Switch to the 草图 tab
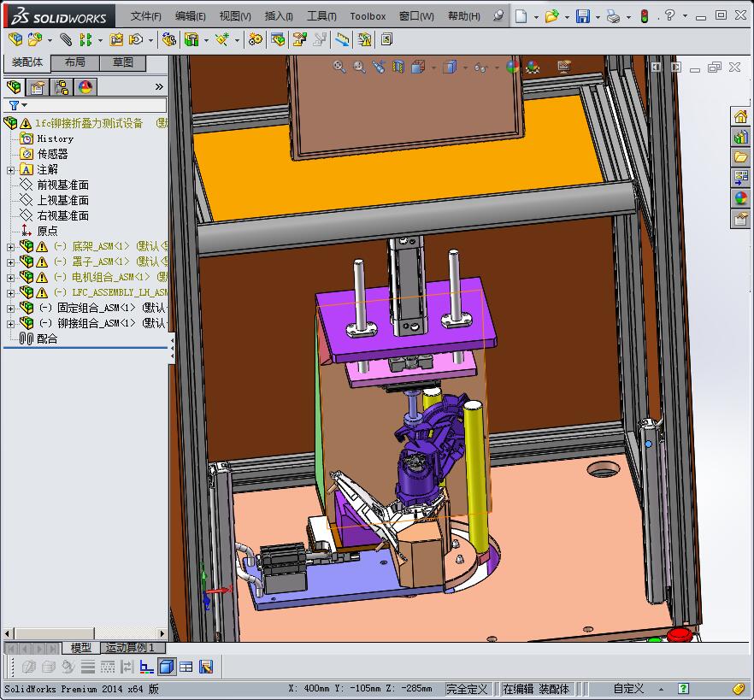 (x=122, y=62)
